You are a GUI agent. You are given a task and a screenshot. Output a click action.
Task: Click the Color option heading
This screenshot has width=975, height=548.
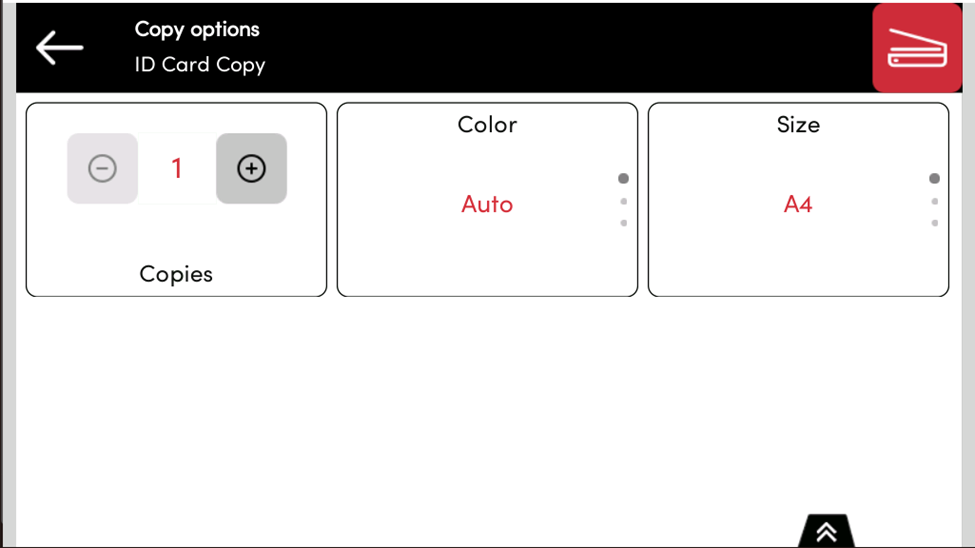point(487,125)
